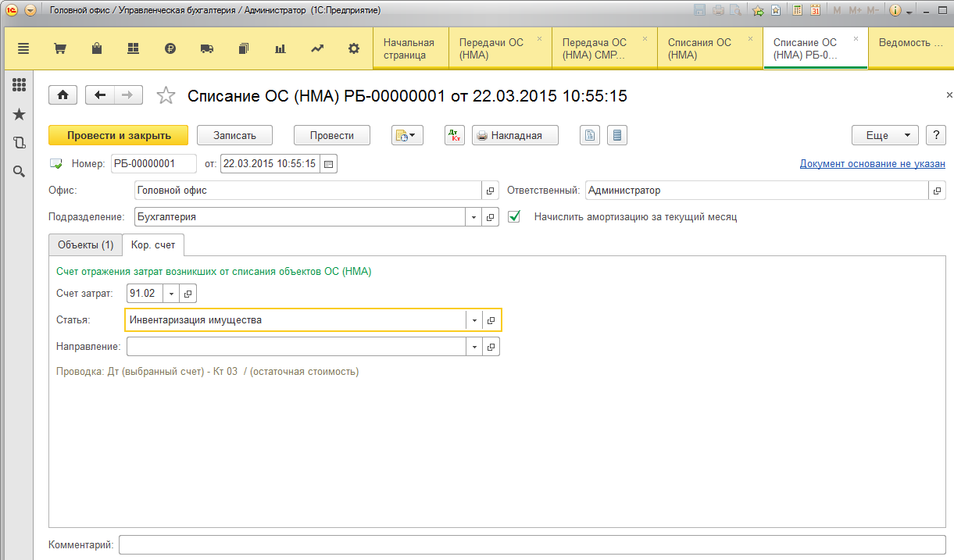Open Документ основание не указан link

873,164
